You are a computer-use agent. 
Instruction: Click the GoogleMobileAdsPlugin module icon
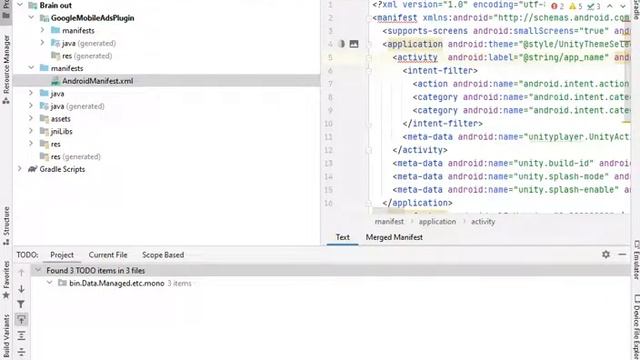44,18
